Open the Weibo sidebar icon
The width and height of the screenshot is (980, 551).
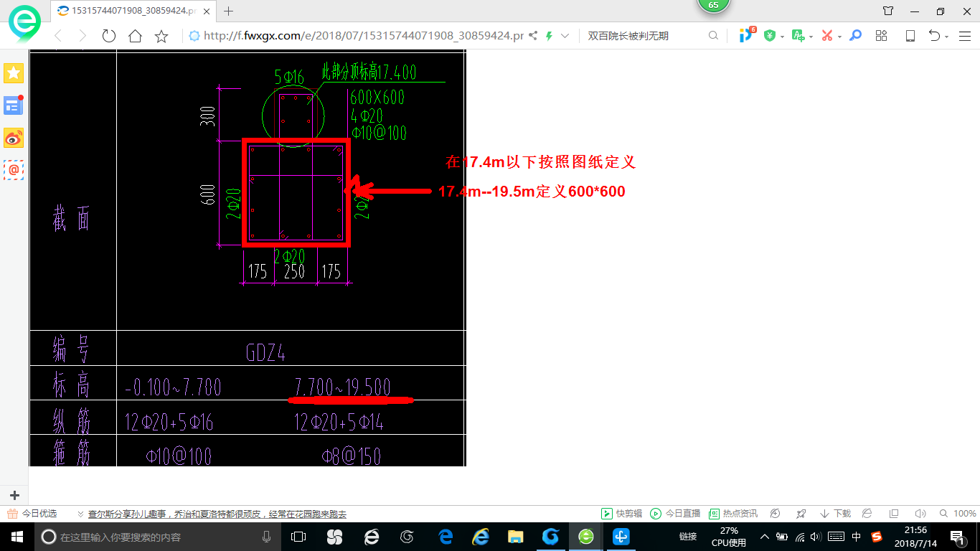pos(14,138)
